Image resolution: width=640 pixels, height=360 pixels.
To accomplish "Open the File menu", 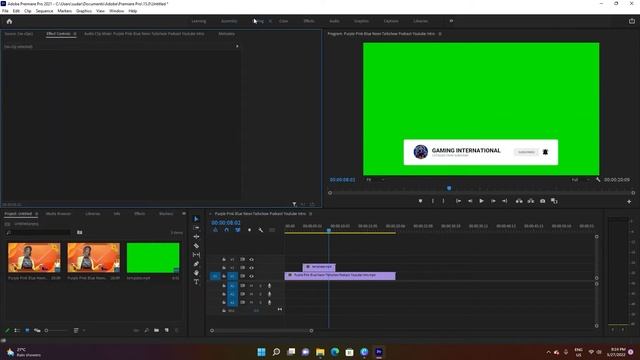I will coord(5,11).
